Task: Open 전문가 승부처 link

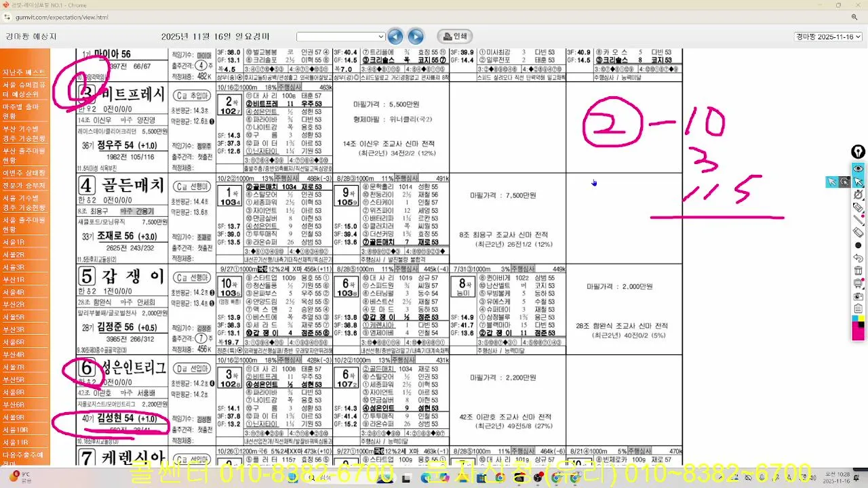Action: coord(24,185)
